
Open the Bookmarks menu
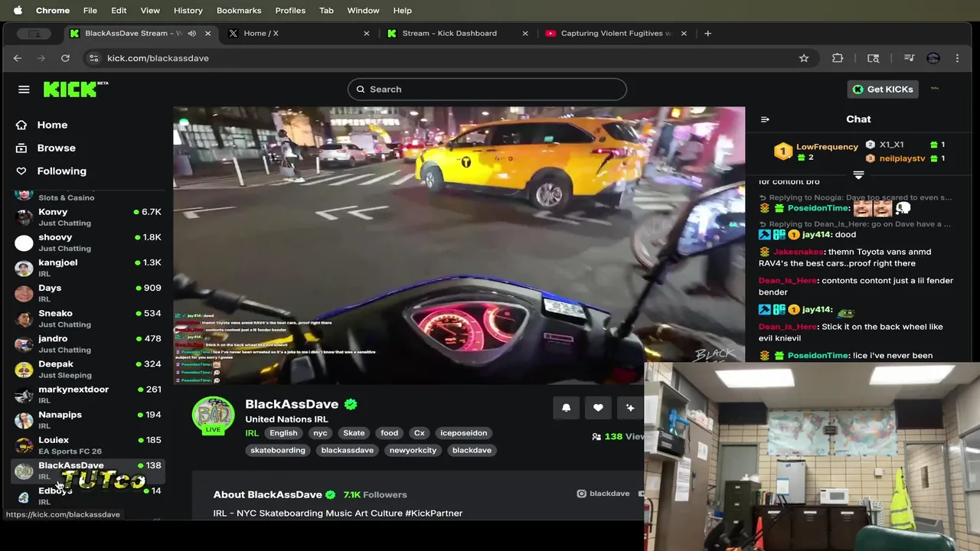[239, 10]
